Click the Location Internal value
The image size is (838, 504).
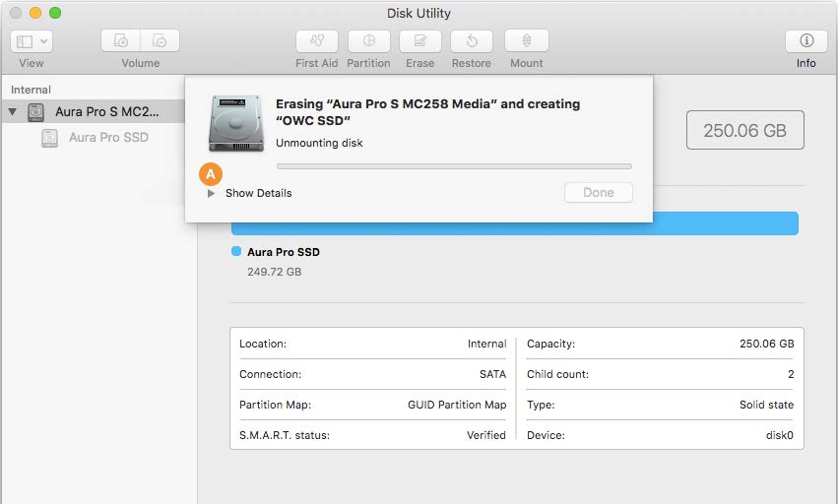tap(486, 344)
